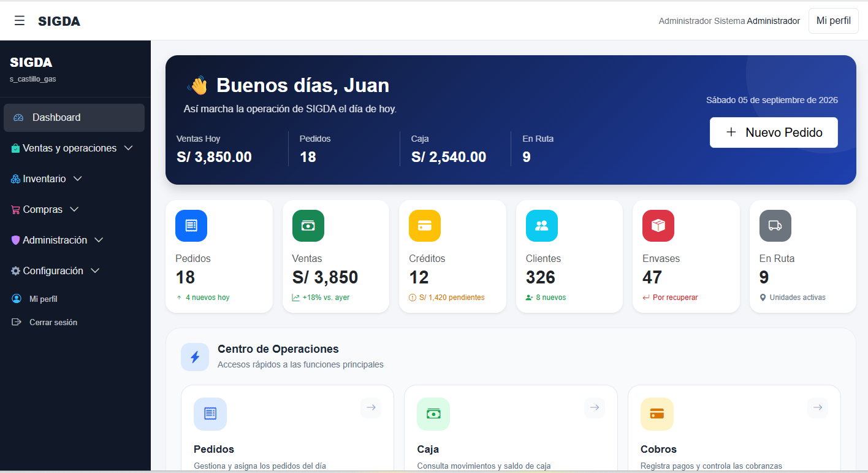The image size is (868, 473).
Task: Click the Caja title on the operations card
Action: (428, 449)
